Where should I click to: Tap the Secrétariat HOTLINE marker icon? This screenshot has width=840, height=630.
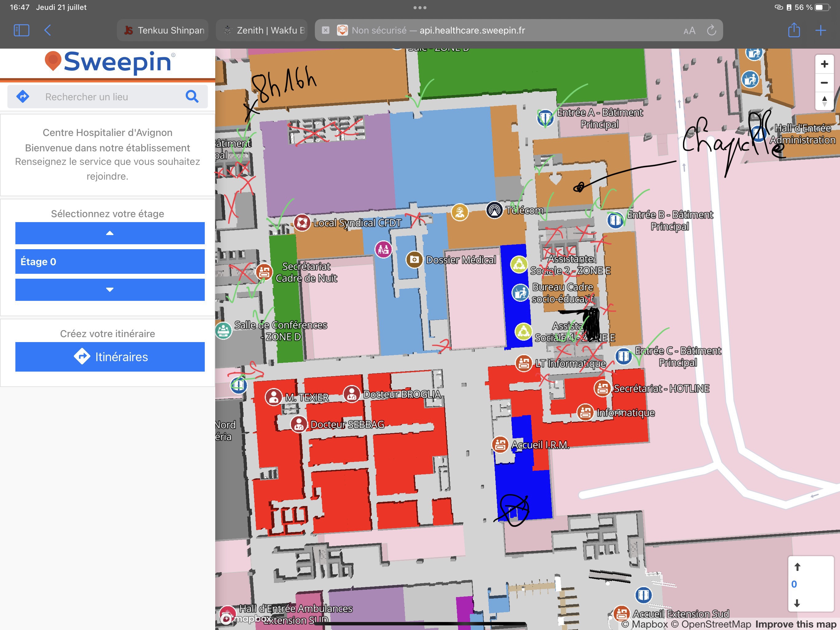(602, 388)
